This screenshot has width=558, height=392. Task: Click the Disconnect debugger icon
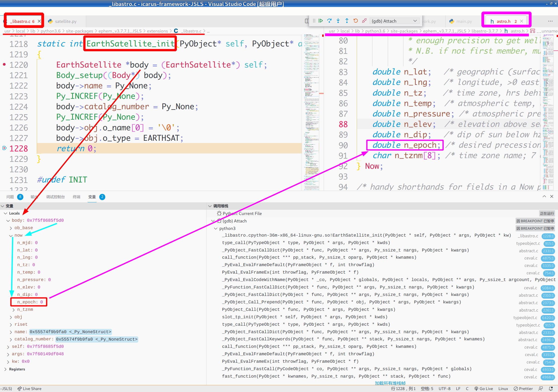tap(364, 21)
